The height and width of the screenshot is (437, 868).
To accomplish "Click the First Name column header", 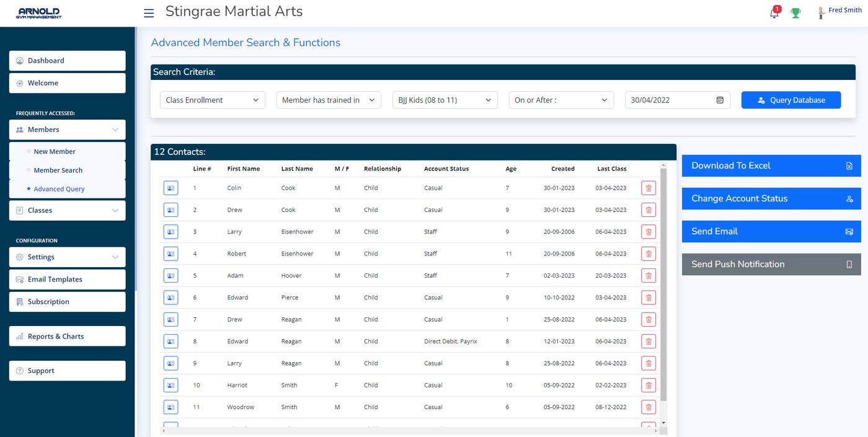I will click(244, 169).
